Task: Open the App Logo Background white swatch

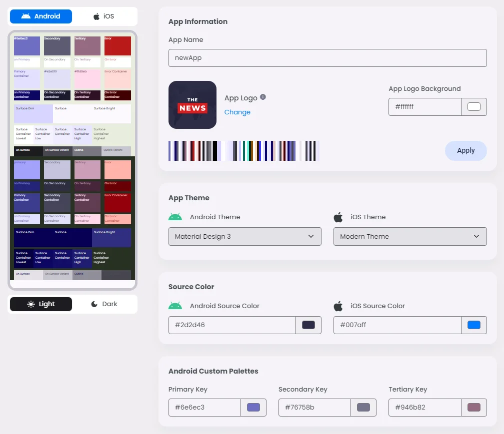Action: 473,107
